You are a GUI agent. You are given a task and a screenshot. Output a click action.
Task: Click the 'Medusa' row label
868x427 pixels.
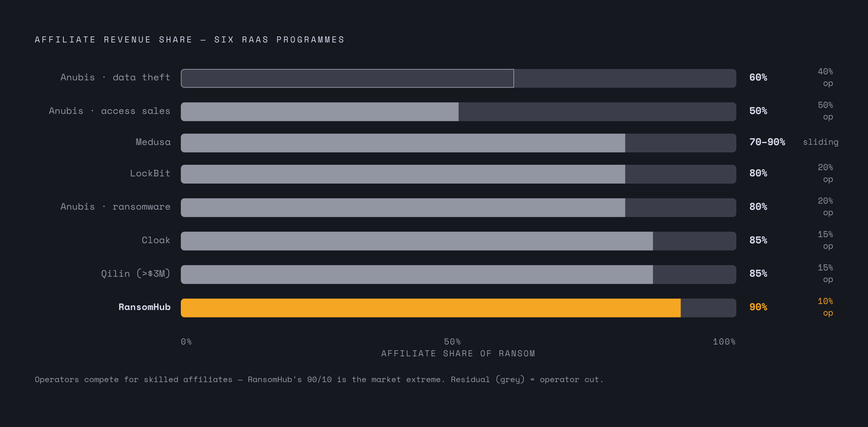[153, 142]
